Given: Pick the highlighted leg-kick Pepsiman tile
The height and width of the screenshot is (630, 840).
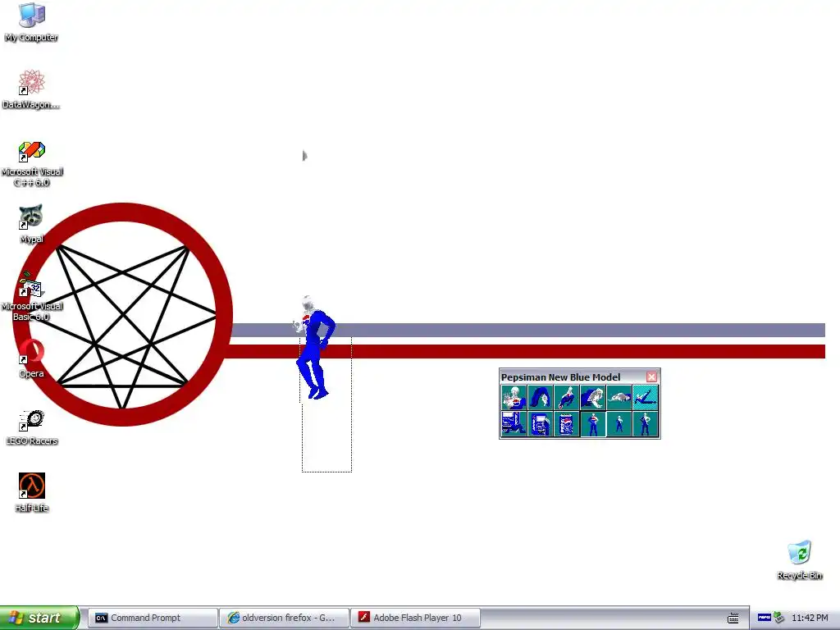Looking at the screenshot, I should [x=645, y=398].
